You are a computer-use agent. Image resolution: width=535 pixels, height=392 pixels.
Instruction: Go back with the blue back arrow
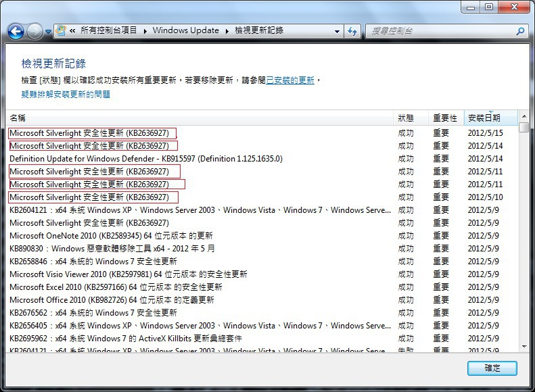[x=16, y=32]
